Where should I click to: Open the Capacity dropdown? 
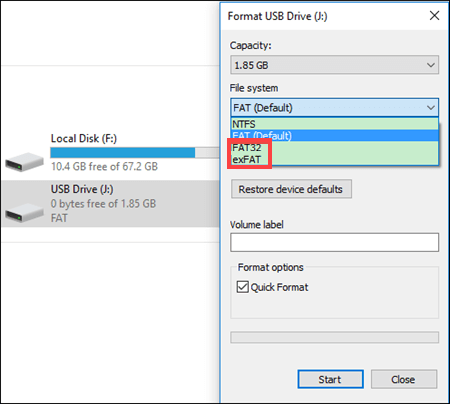(431, 65)
